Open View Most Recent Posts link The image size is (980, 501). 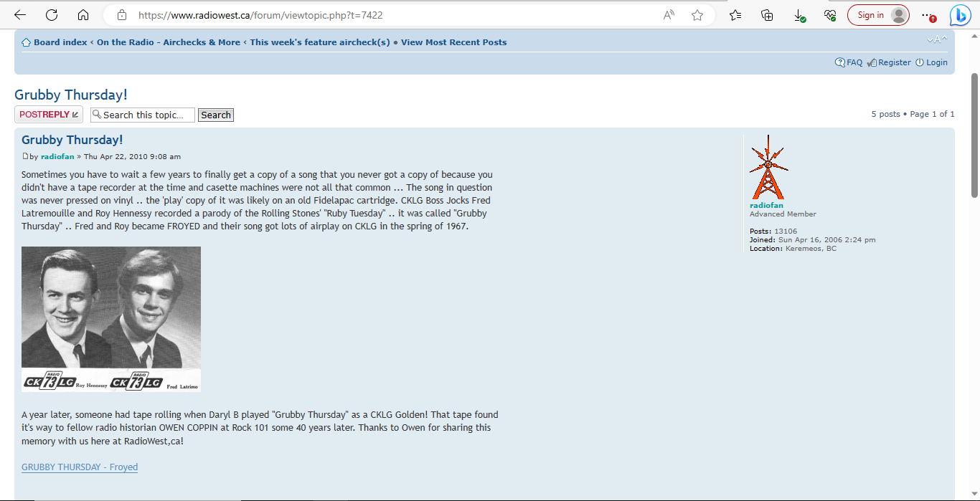(x=453, y=42)
